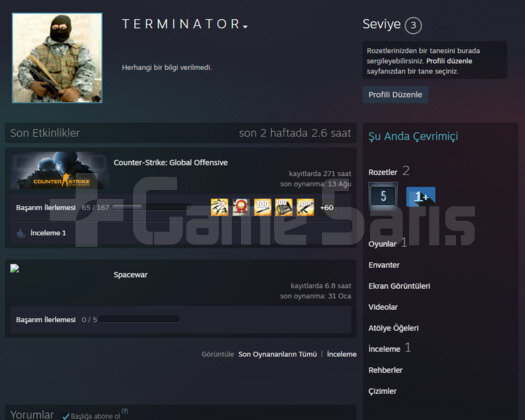Click the 'Son Etkinlikler' section heading
525x420 pixels.
point(45,133)
